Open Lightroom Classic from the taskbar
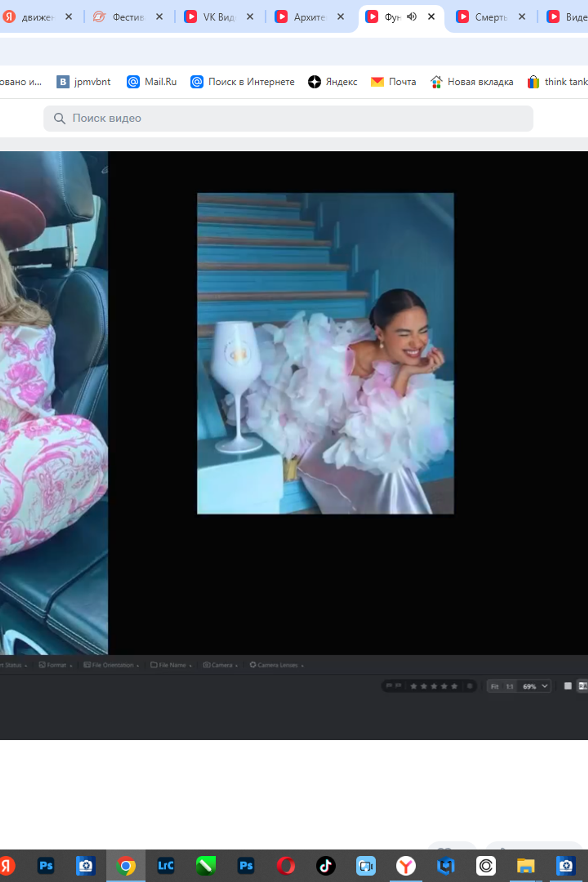Image resolution: width=588 pixels, height=882 pixels. point(166,865)
